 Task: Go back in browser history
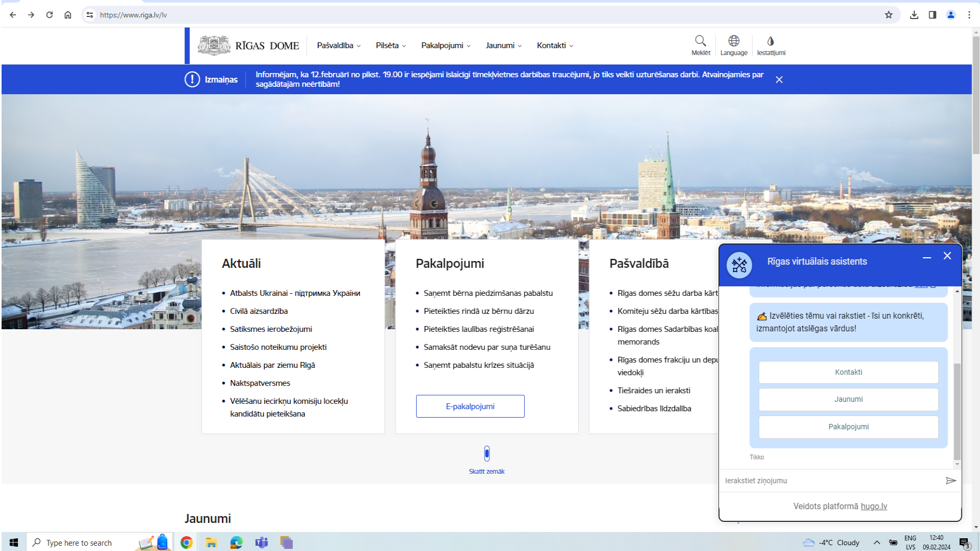point(13,15)
